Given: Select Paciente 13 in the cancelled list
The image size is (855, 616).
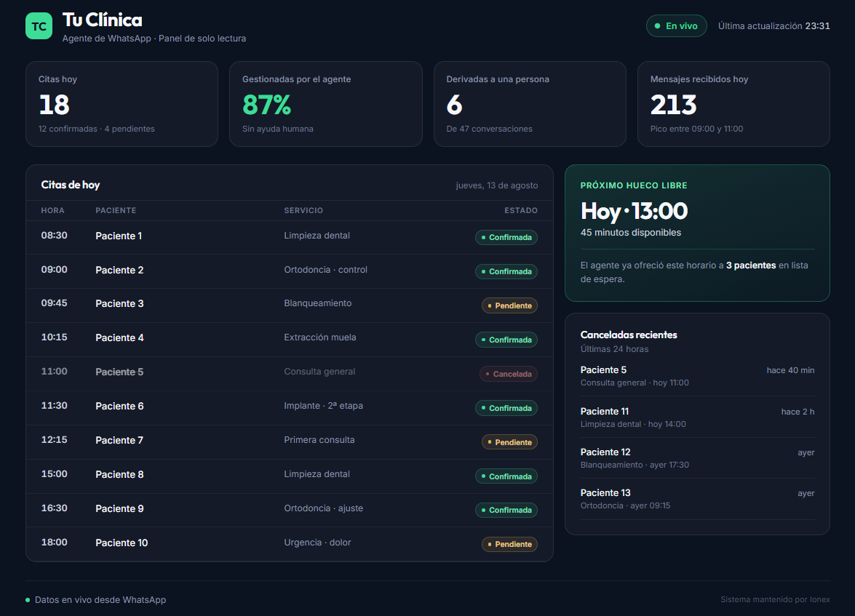Looking at the screenshot, I should tap(605, 493).
